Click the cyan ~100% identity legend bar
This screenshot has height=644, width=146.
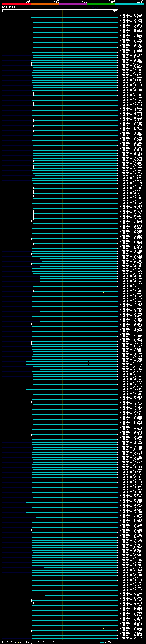click(130, 4)
